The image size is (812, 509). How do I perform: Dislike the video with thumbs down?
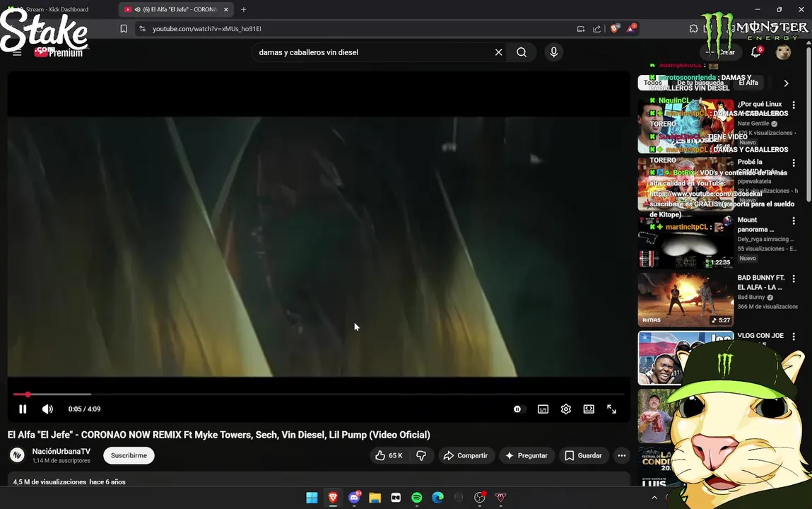tap(421, 456)
